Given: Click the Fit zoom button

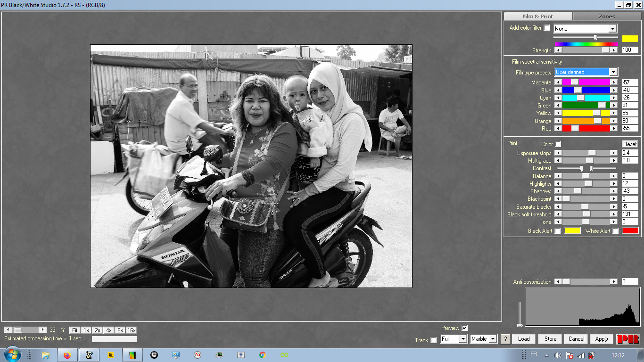Looking at the screenshot, I should (x=74, y=330).
